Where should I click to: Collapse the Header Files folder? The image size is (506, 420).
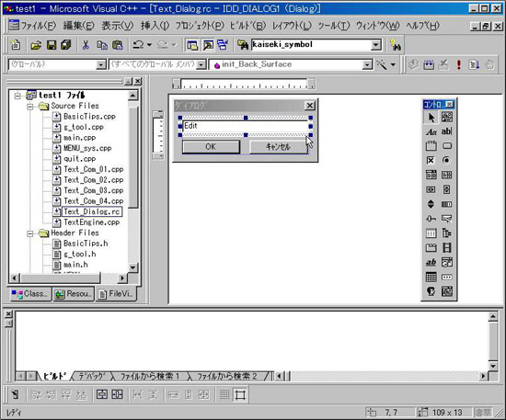pos(30,233)
